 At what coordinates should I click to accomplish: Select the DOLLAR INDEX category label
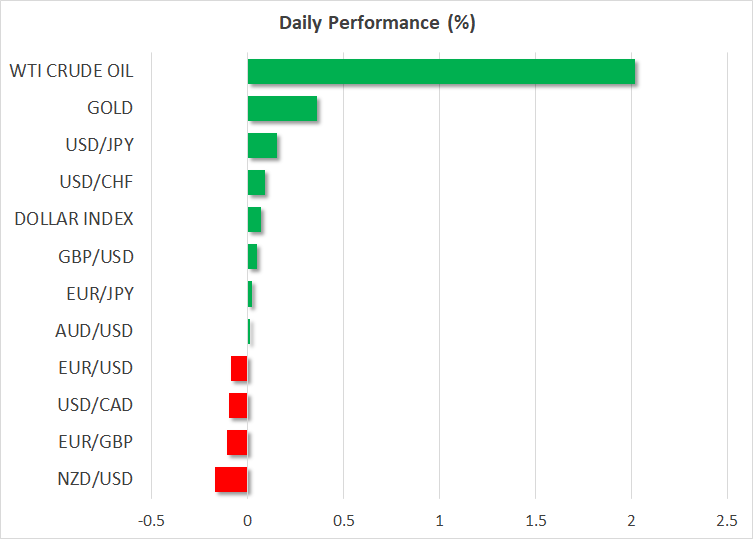click(x=74, y=219)
